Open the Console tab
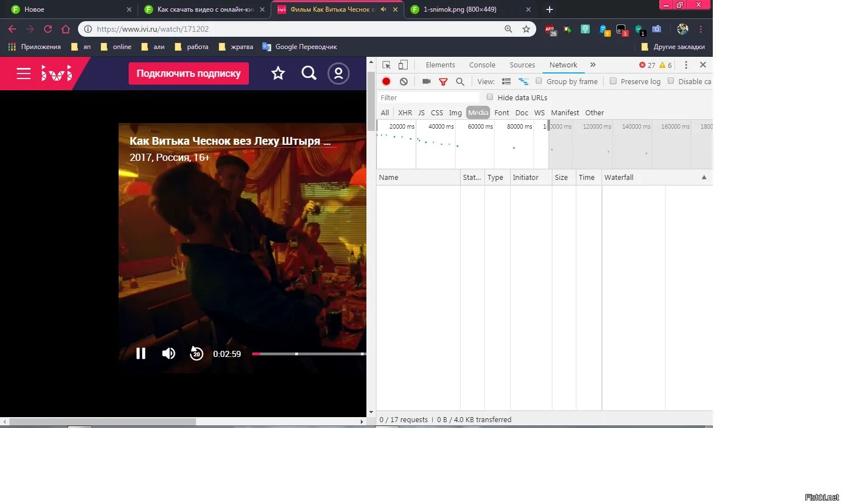This screenshot has height=504, width=842. tap(482, 65)
